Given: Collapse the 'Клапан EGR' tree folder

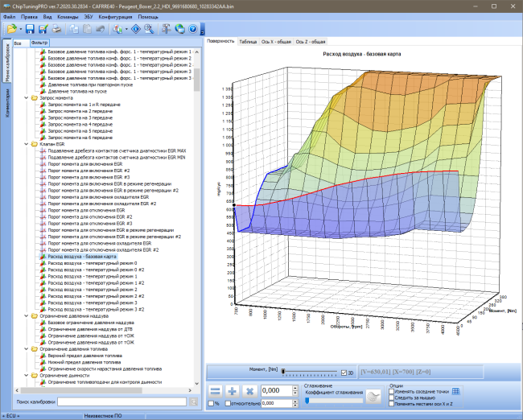Looking at the screenshot, I should coord(27,144).
